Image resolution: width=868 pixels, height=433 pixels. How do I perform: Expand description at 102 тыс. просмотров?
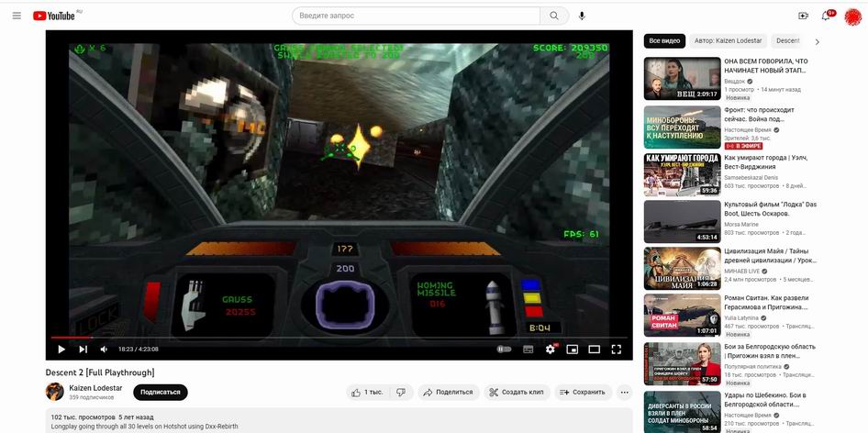point(339,421)
